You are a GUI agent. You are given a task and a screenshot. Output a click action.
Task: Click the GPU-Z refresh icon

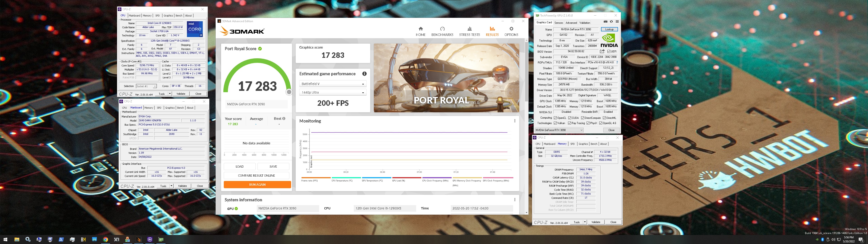coord(612,21)
